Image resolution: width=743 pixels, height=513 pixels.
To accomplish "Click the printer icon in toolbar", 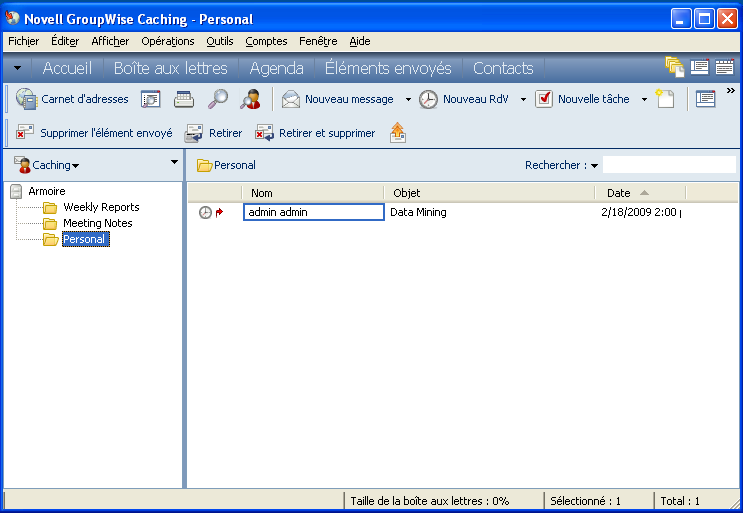I will [x=184, y=99].
